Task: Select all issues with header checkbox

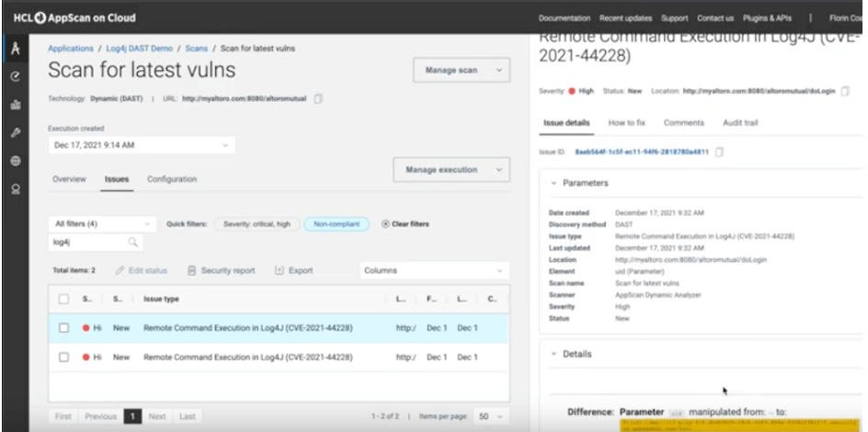Action: [63, 300]
